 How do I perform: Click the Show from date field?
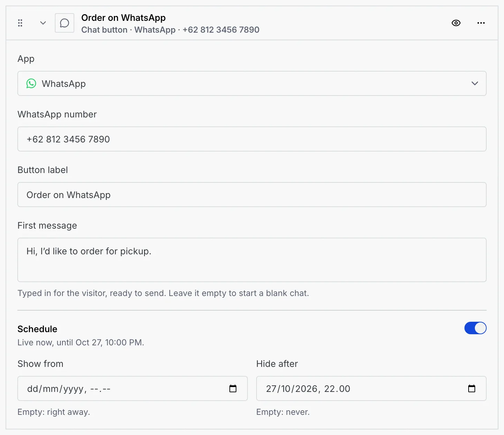pyautogui.click(x=133, y=388)
